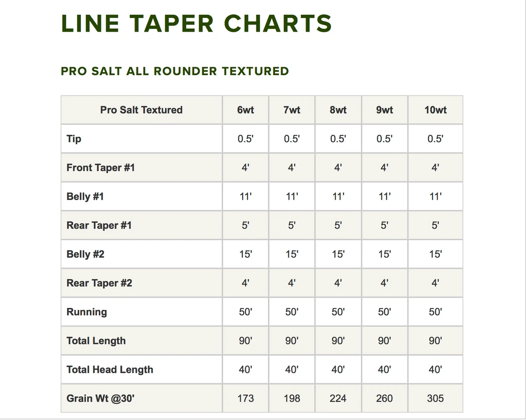Click the 173 grain weight value
This screenshot has width=526, height=420.
(x=245, y=398)
